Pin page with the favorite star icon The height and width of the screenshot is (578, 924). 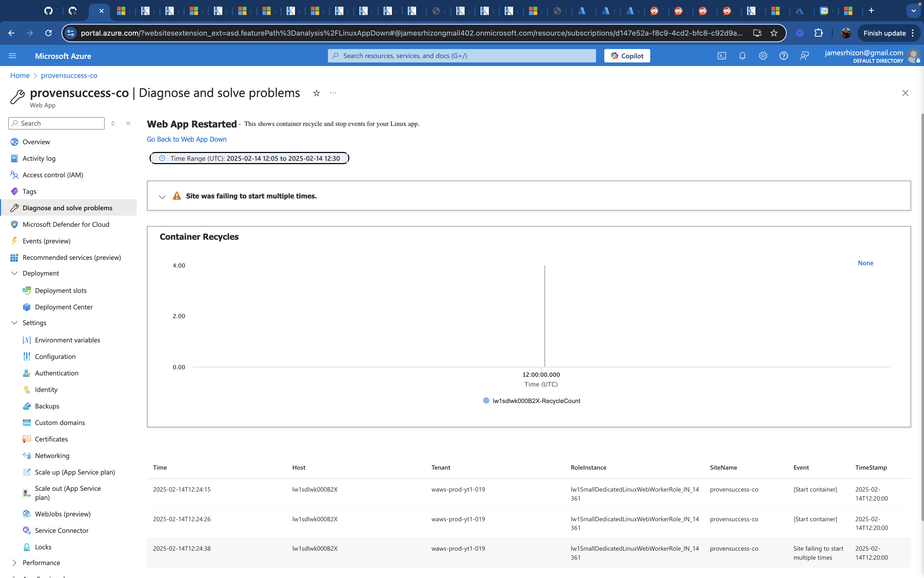pyautogui.click(x=317, y=93)
